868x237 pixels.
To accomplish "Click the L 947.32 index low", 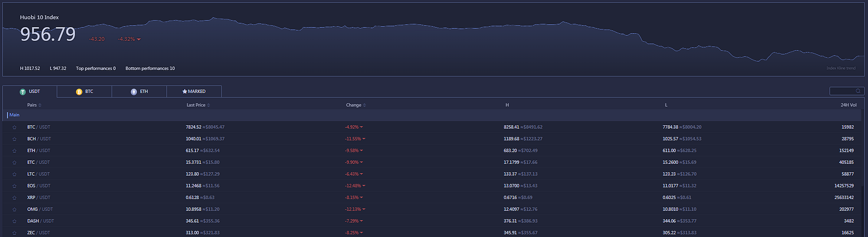I will coord(58,68).
